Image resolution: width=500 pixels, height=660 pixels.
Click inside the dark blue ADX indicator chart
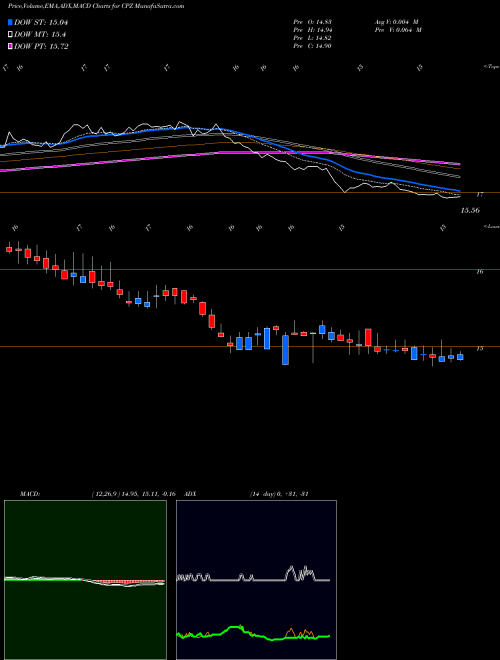[256, 580]
